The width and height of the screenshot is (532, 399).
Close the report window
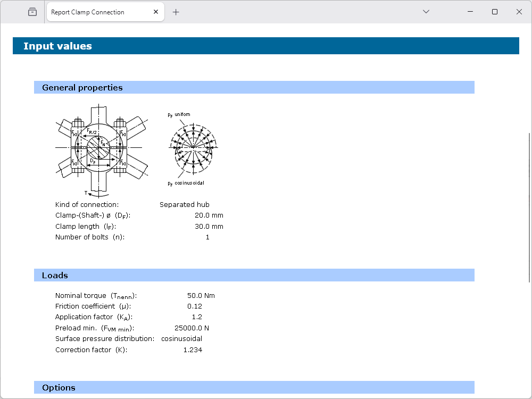tap(519, 12)
